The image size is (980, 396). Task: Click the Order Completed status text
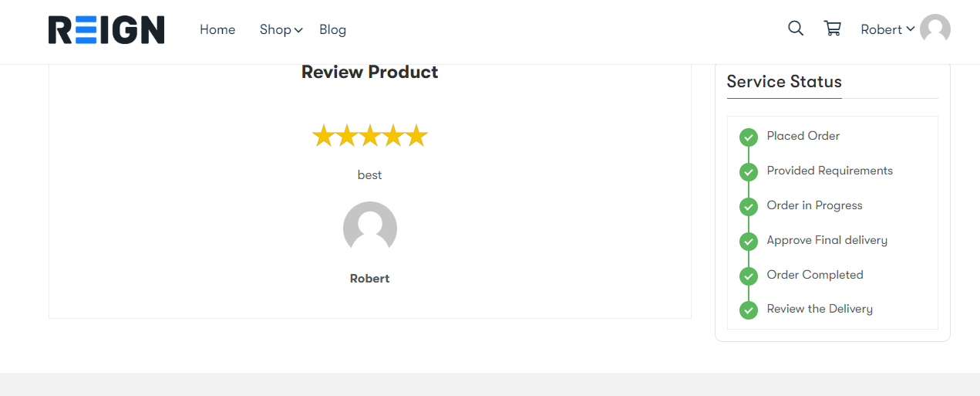pyautogui.click(x=815, y=275)
